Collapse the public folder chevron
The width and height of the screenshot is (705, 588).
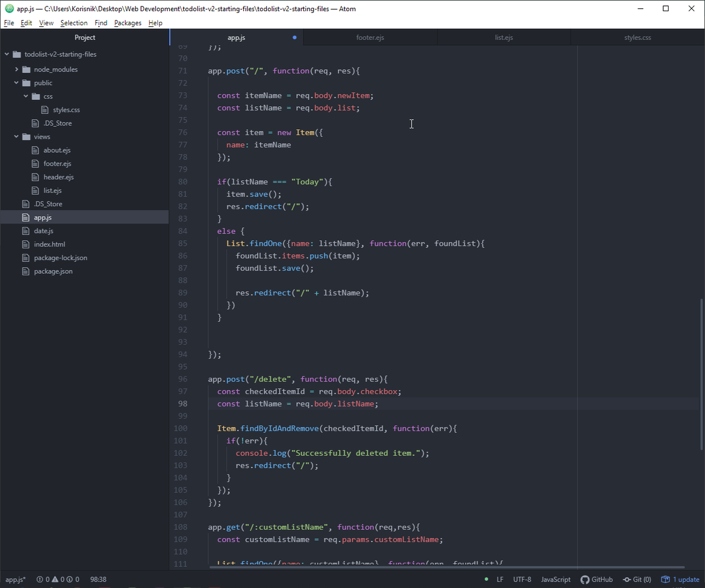click(x=17, y=83)
